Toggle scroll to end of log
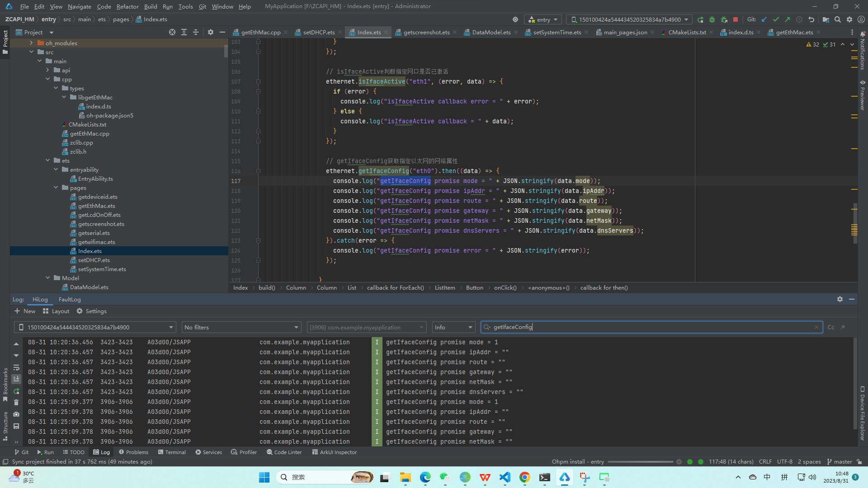 click(16, 379)
